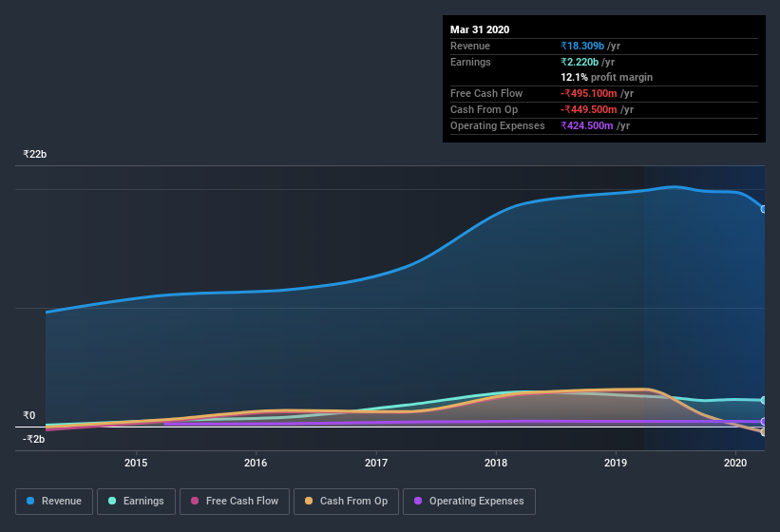Click the Earnings row label in tooltip
The height and width of the screenshot is (532, 780).
tap(470, 62)
